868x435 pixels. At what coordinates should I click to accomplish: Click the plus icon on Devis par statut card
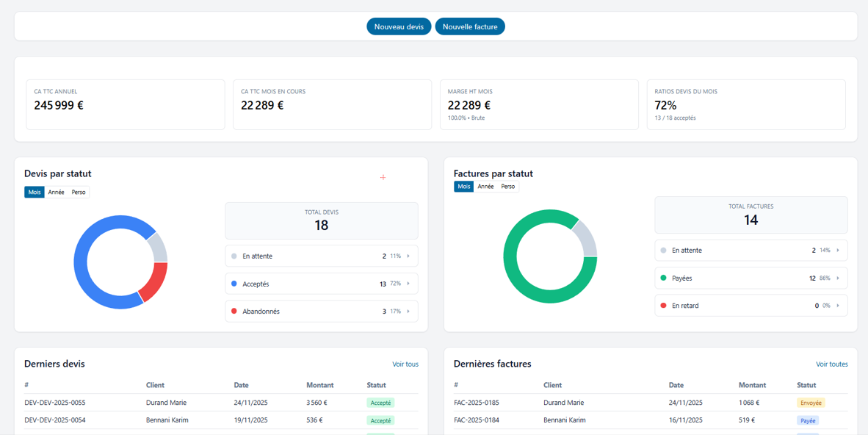click(x=383, y=177)
